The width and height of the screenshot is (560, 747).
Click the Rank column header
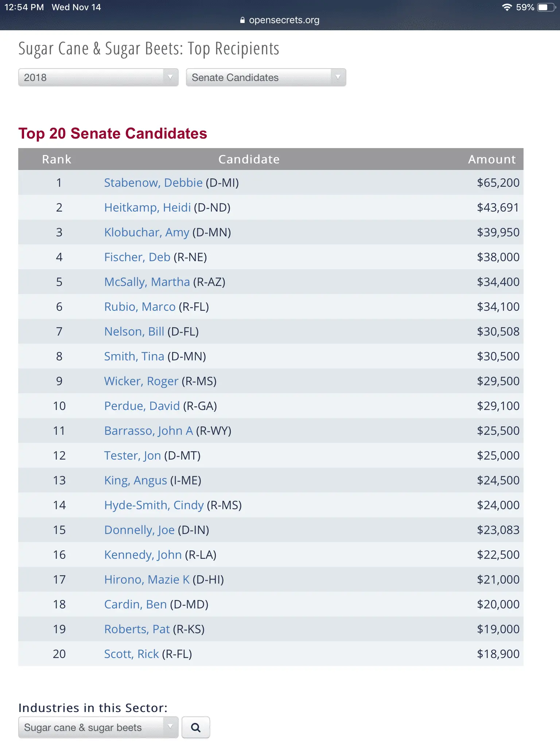coord(57,159)
